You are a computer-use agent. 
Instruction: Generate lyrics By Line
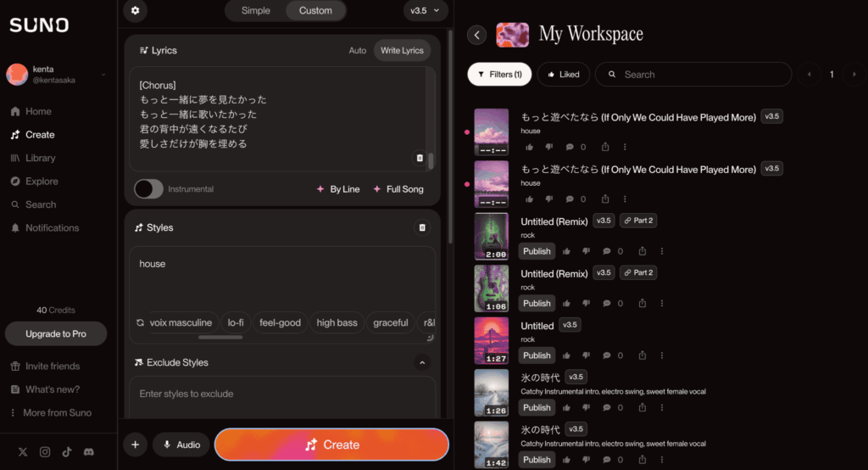coord(338,189)
